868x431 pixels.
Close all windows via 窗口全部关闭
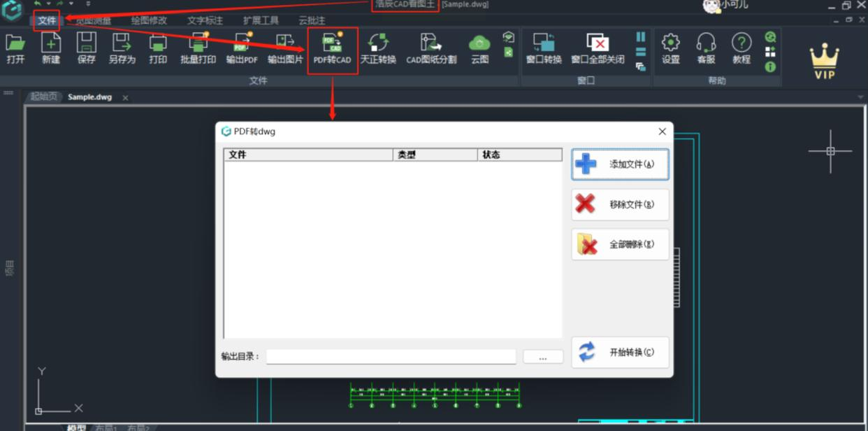point(598,48)
